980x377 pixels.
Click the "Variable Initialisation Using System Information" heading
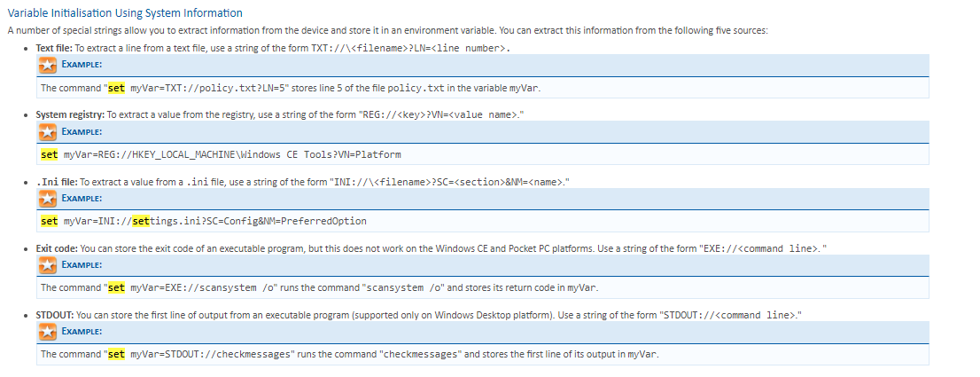point(125,12)
